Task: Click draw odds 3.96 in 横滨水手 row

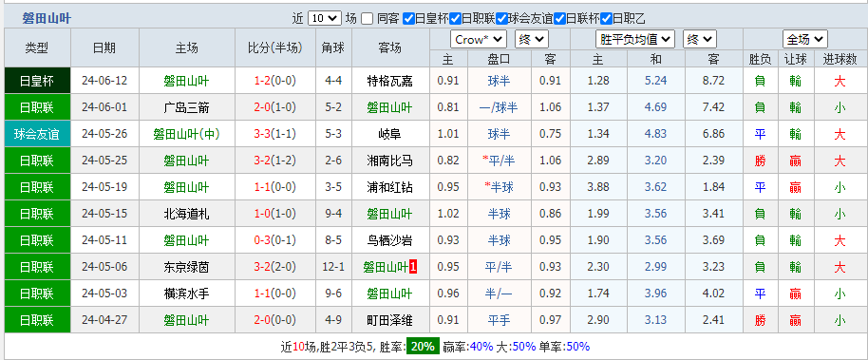Action: (x=655, y=294)
